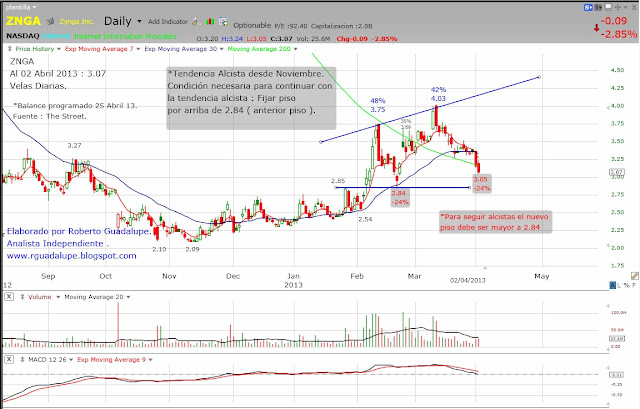The width and height of the screenshot is (640, 409).
Task: Open Exp Moving Average 7 dropdown
Action: pyautogui.click(x=138, y=49)
